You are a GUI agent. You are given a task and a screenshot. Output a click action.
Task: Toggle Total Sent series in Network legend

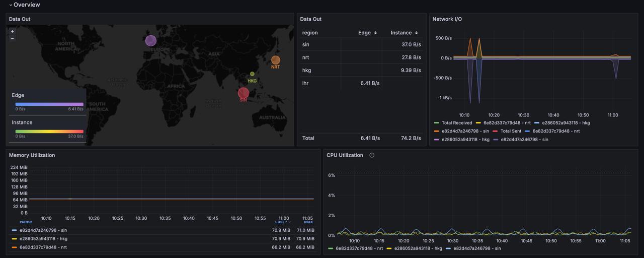(511, 131)
